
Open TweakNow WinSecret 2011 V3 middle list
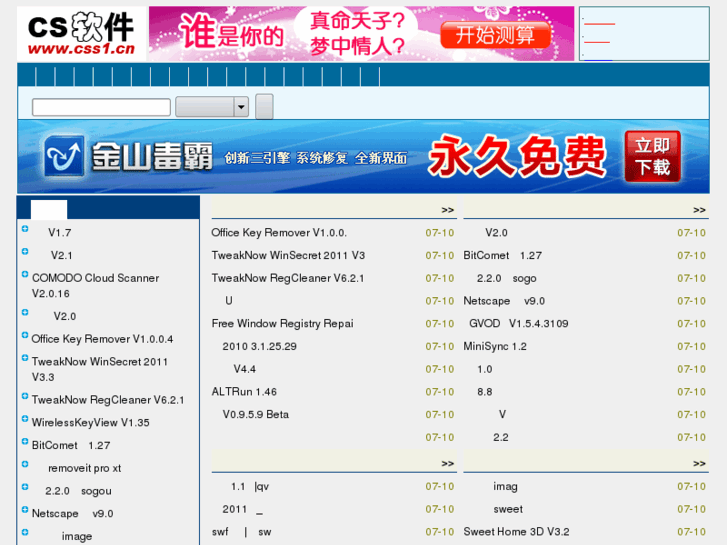(288, 256)
